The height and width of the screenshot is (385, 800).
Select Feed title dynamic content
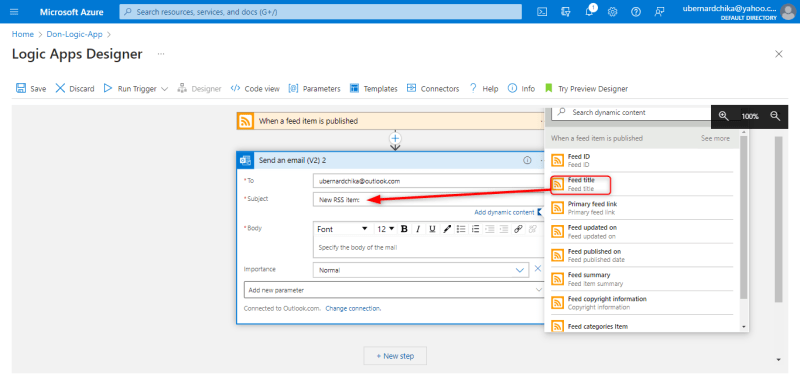pos(642,185)
